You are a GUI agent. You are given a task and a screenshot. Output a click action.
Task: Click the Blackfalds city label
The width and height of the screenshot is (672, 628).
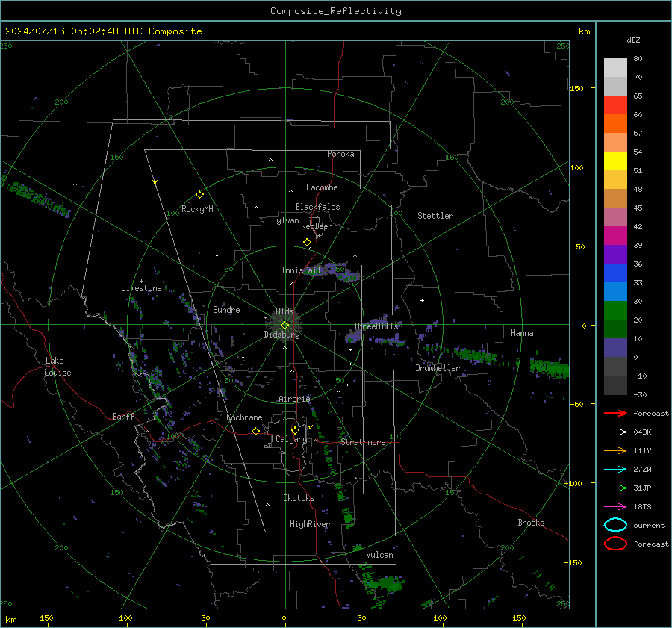[317, 207]
